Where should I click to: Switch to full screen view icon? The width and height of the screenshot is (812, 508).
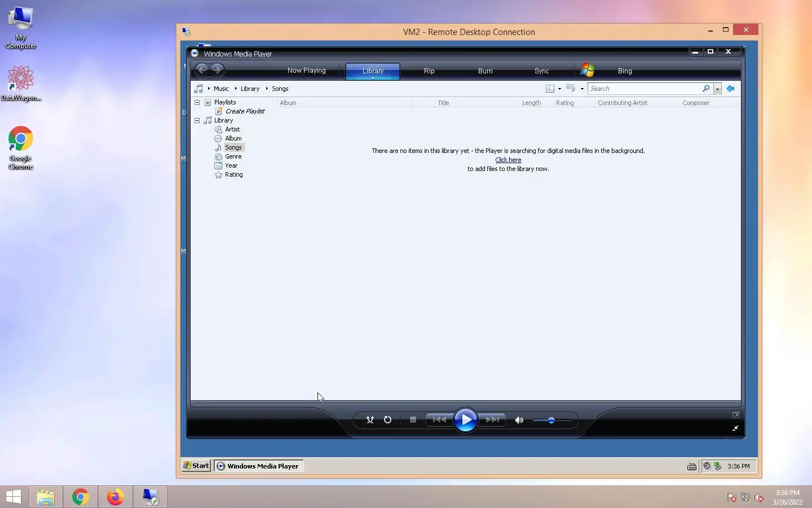click(x=736, y=415)
